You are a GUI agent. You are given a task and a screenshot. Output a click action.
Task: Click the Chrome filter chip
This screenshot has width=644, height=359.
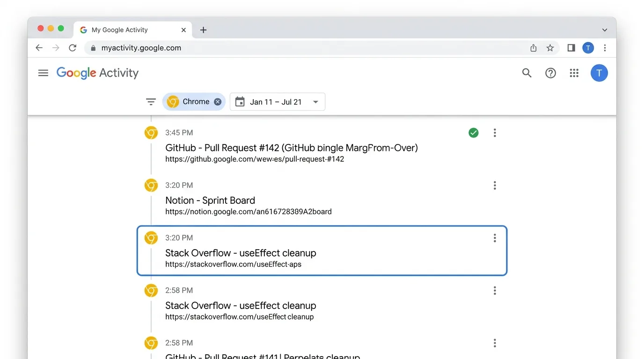[x=193, y=101]
